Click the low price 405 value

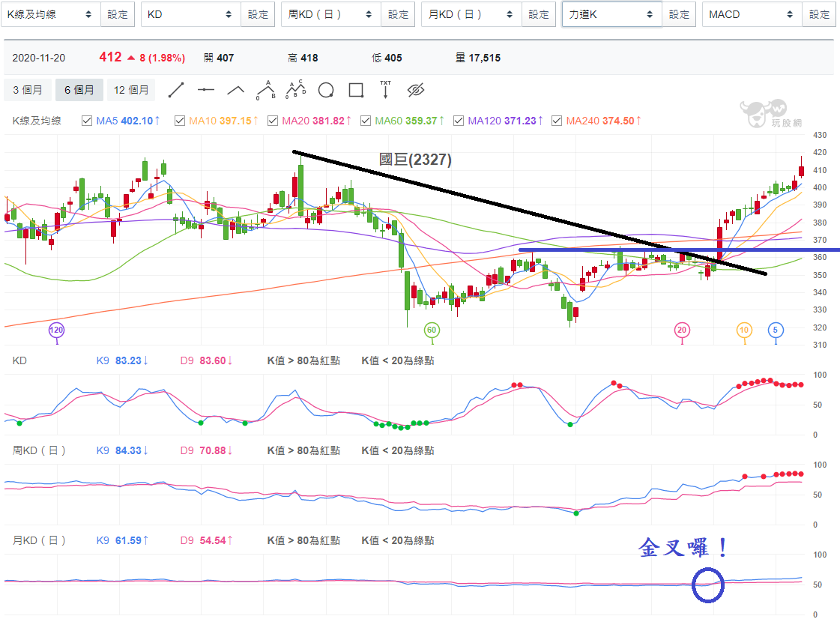coord(393,58)
